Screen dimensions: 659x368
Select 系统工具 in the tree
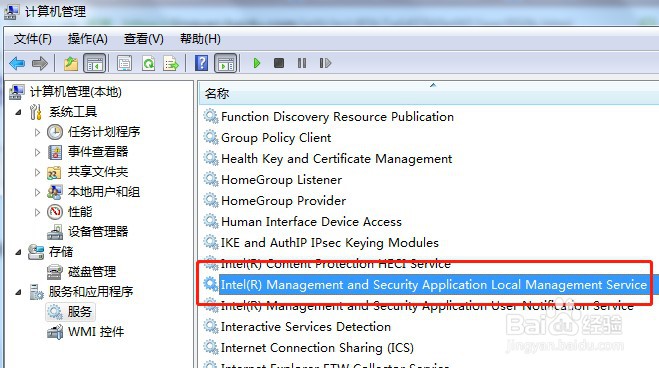pyautogui.click(x=73, y=112)
